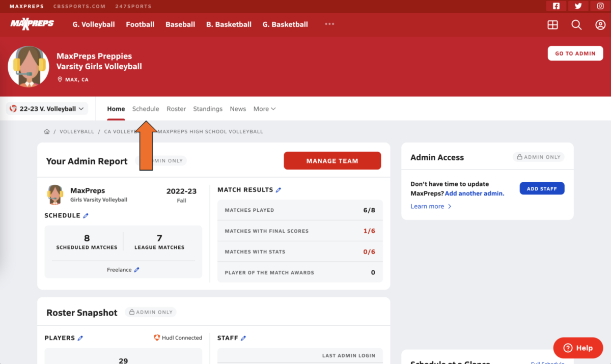Select G. Basketball in top navigation

click(285, 24)
